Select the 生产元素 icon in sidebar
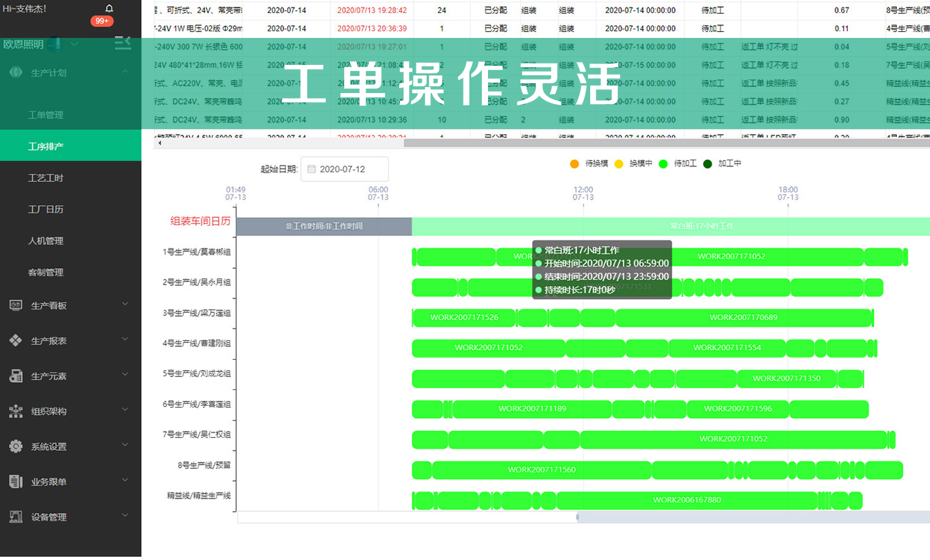Screen dimensions: 930x560 coord(15,375)
